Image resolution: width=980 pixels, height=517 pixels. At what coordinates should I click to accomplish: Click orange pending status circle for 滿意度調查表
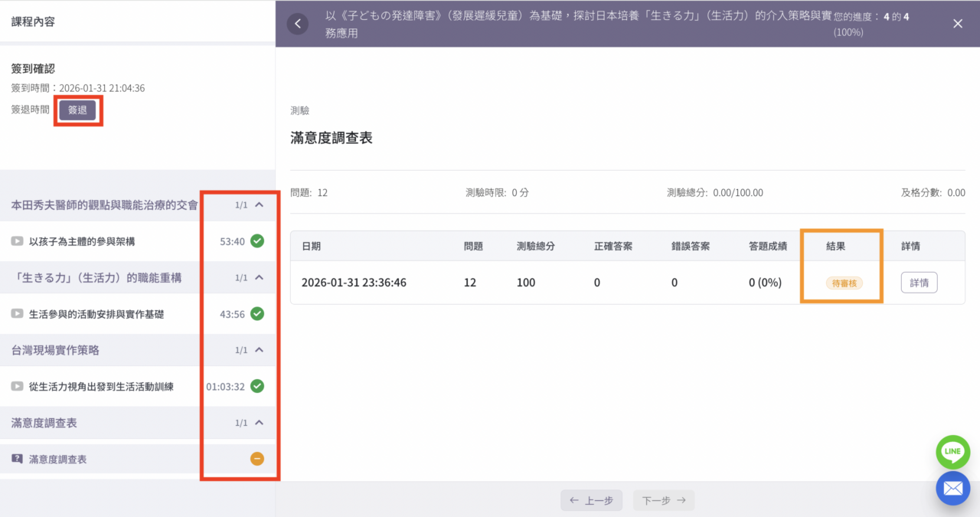(x=257, y=459)
